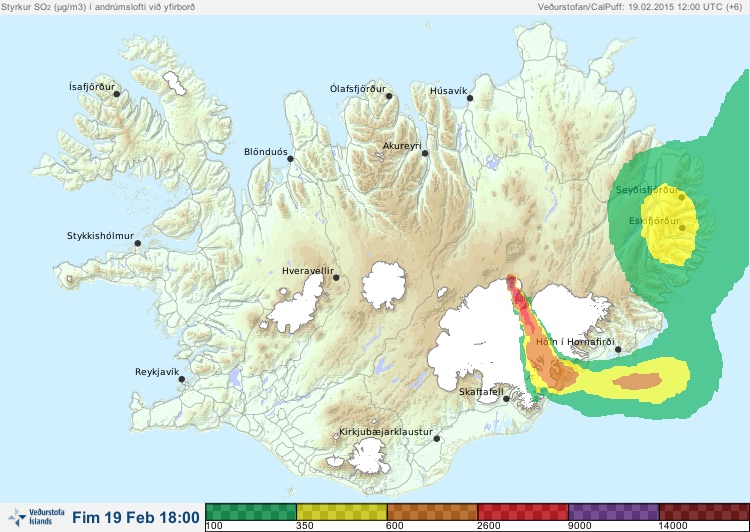
Task: Click the 'Akureyri' map label
Action: point(402,146)
